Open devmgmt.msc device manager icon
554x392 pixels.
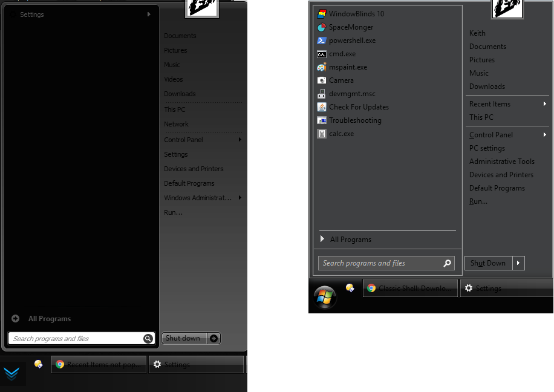(x=322, y=94)
